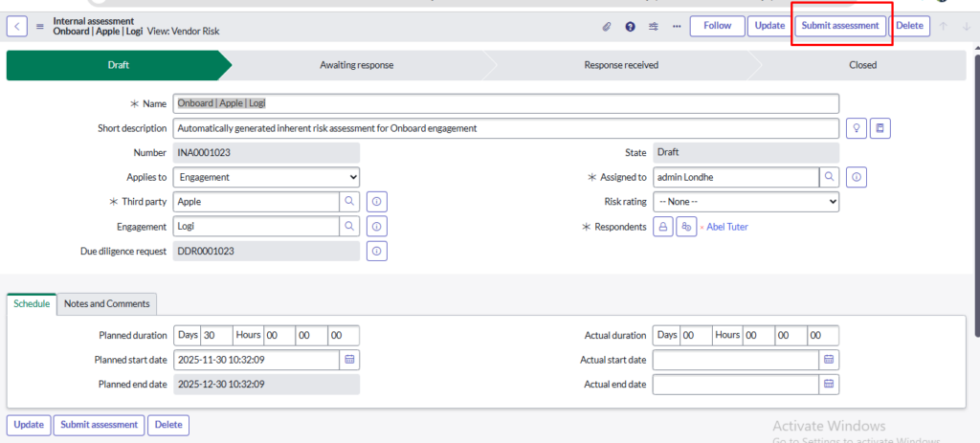Open the Risk rating dropdown

point(745,202)
